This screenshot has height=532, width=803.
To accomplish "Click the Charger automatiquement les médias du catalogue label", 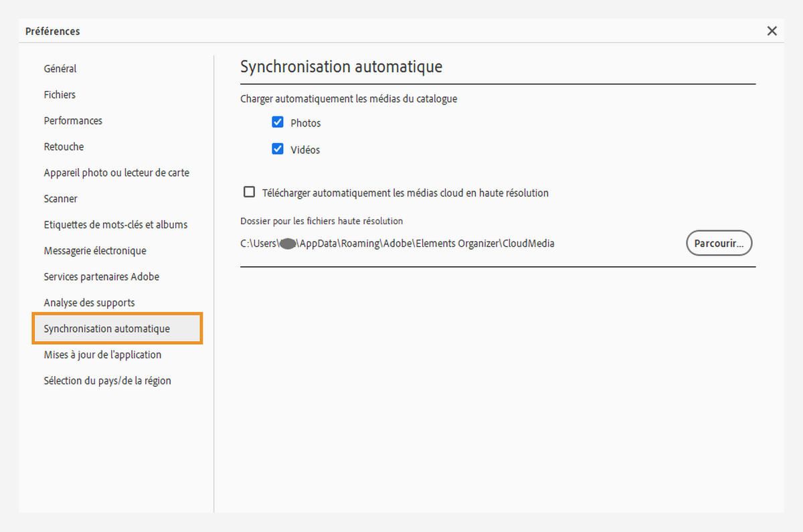I will [349, 98].
